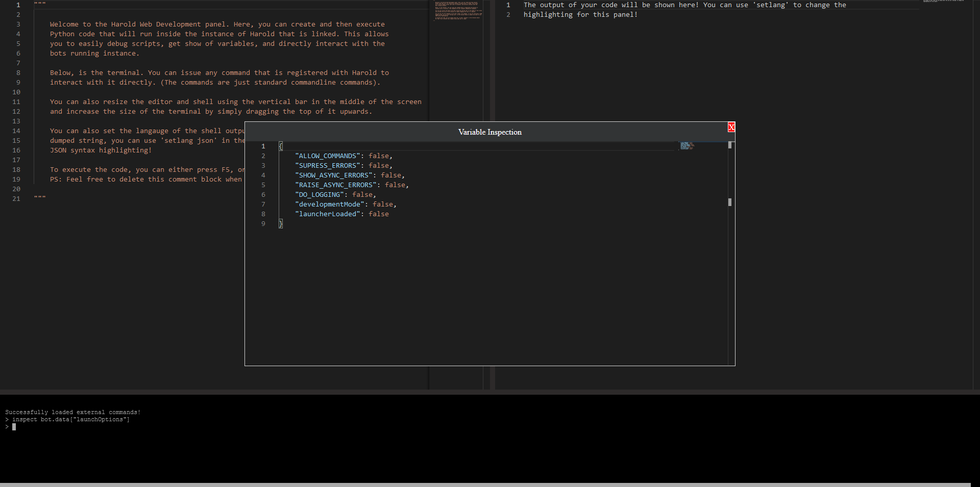Click the closing triple quotes on line 21
Viewport: 980px width, 487px height.
(x=40, y=198)
